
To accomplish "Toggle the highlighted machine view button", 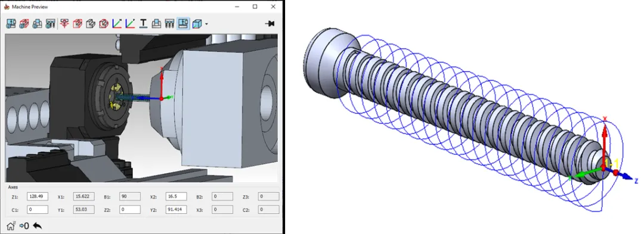I will pos(183,24).
